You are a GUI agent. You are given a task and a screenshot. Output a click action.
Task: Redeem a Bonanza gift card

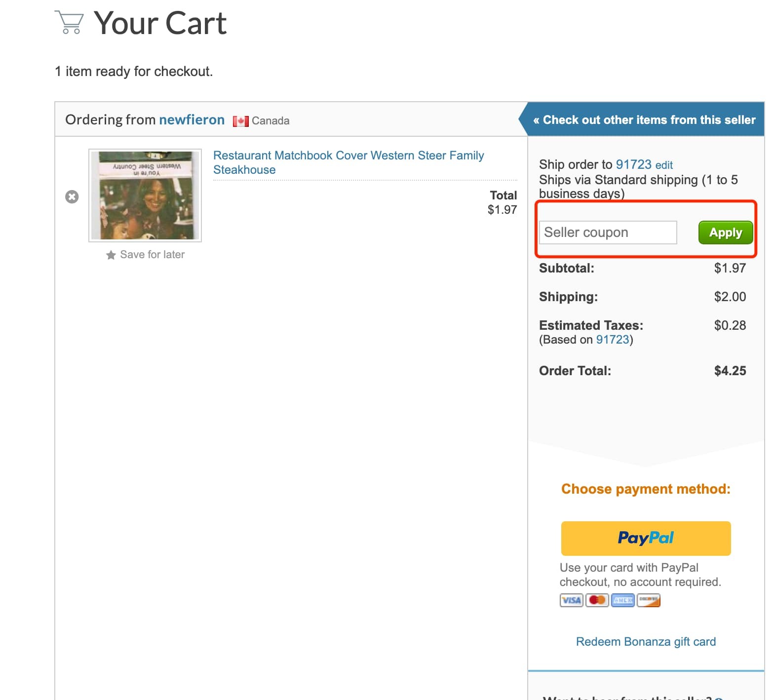(645, 641)
